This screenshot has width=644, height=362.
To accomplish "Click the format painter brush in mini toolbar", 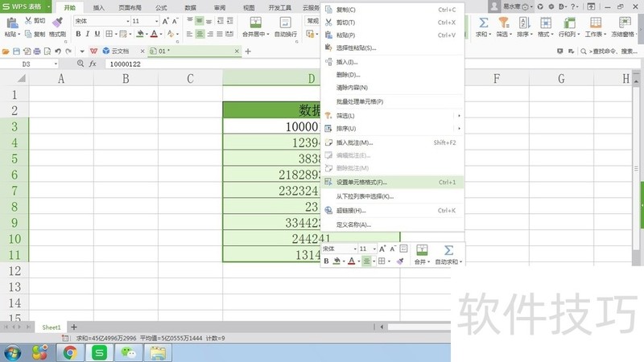I will 400,261.
